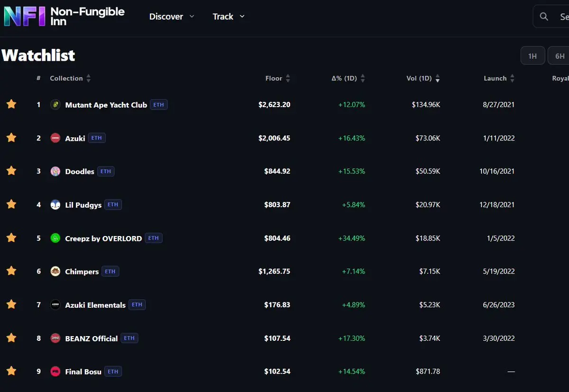Select the 1H time range tab
Image resolution: width=569 pixels, height=392 pixels.
coord(532,56)
